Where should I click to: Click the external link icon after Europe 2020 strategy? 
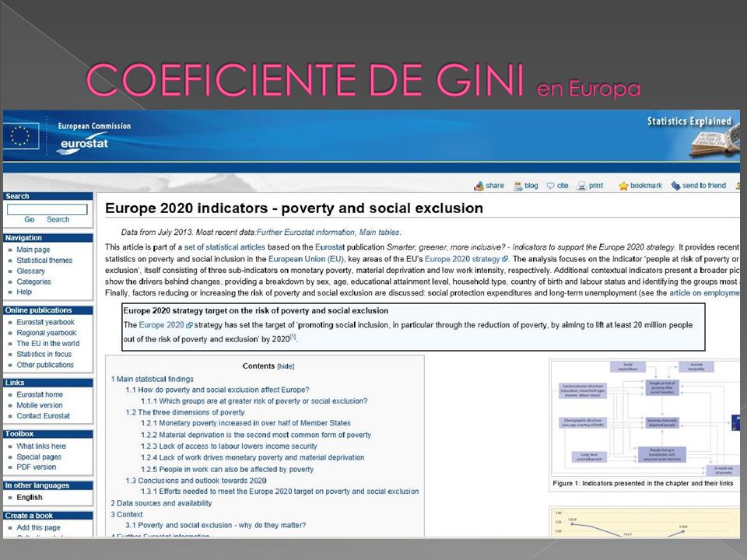tap(505, 260)
